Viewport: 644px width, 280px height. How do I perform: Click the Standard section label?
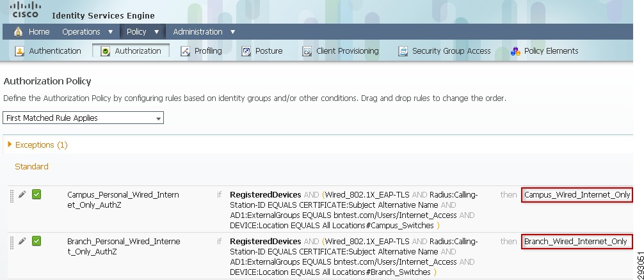pyautogui.click(x=31, y=166)
